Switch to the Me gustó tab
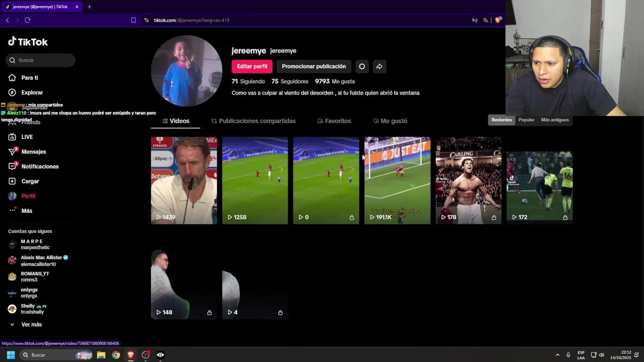This screenshot has width=644, height=362. [390, 121]
